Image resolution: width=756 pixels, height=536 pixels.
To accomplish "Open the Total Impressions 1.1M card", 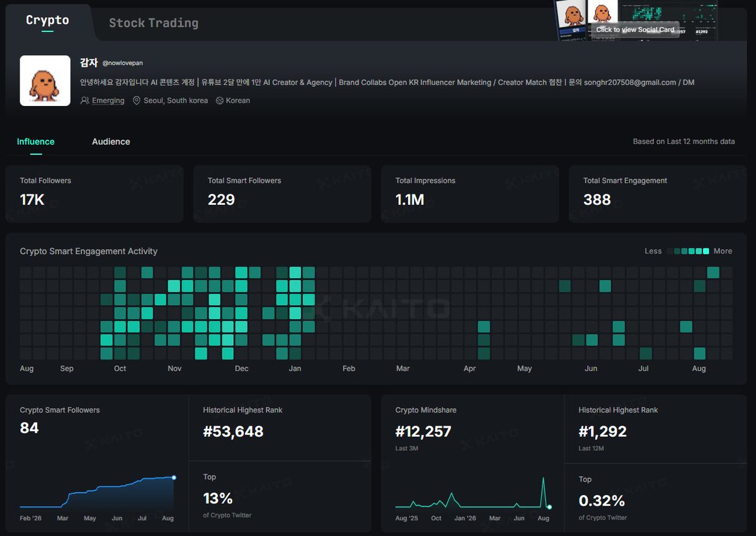I will [470, 194].
